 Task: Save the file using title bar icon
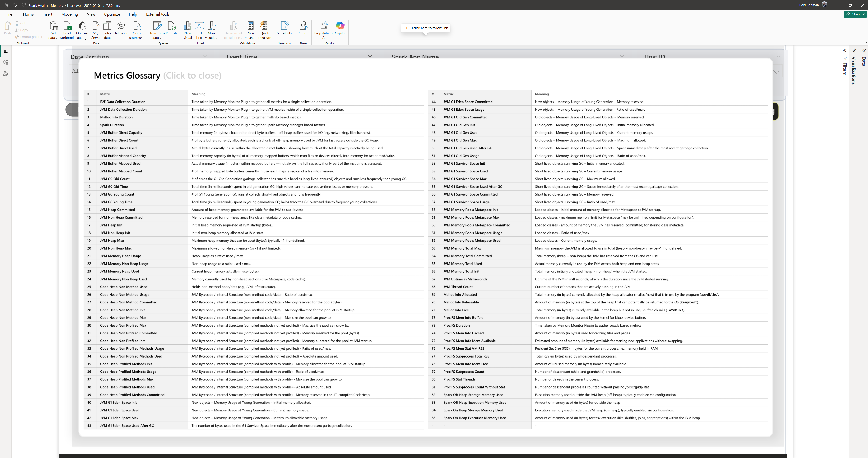tap(7, 5)
